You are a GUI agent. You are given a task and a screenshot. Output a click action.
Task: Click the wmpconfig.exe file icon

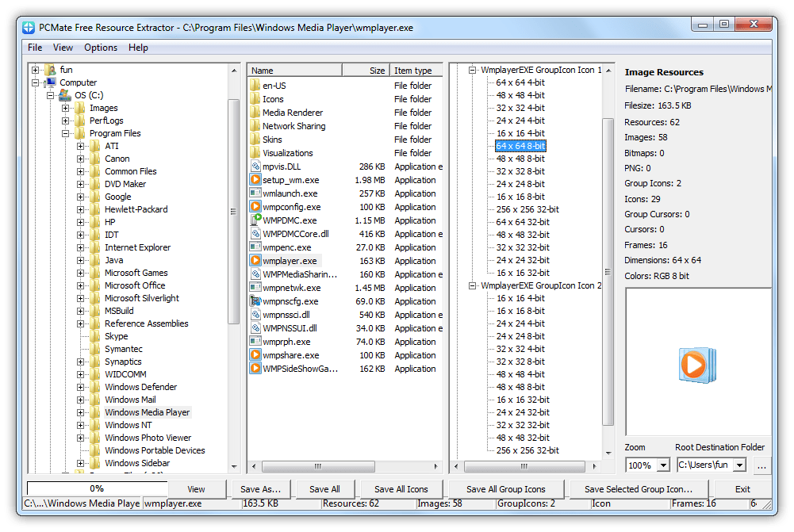(255, 206)
